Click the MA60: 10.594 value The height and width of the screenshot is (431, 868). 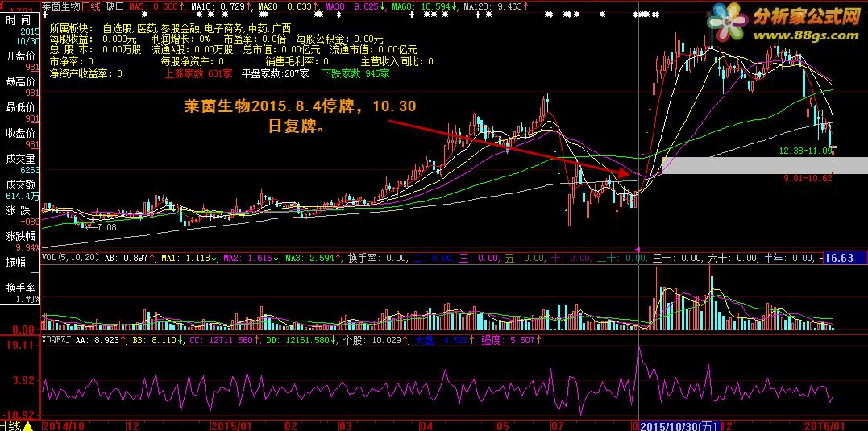[424, 7]
